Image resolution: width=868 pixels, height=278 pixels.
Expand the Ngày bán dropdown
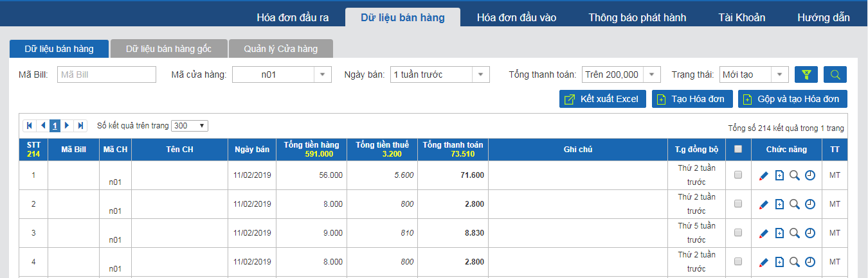point(440,74)
